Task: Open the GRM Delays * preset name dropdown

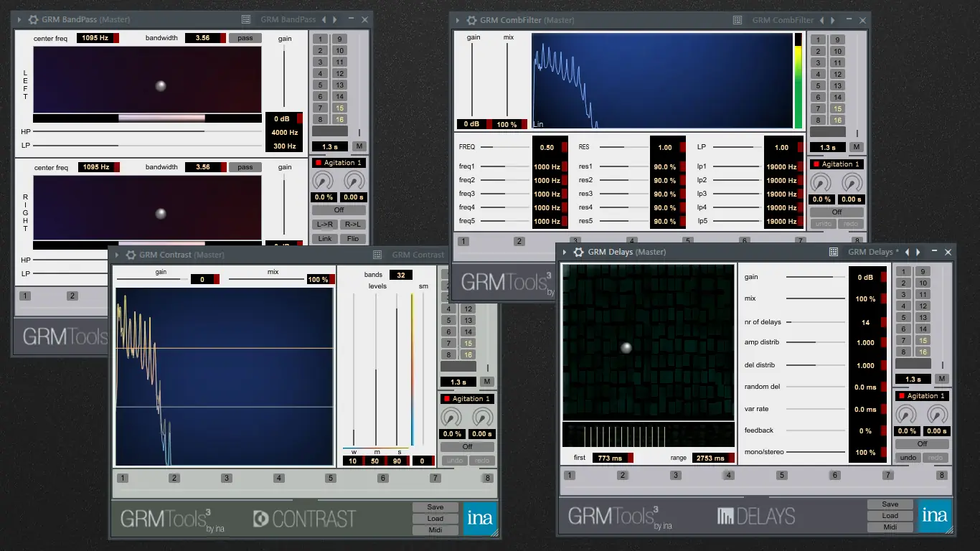Action: 874,252
